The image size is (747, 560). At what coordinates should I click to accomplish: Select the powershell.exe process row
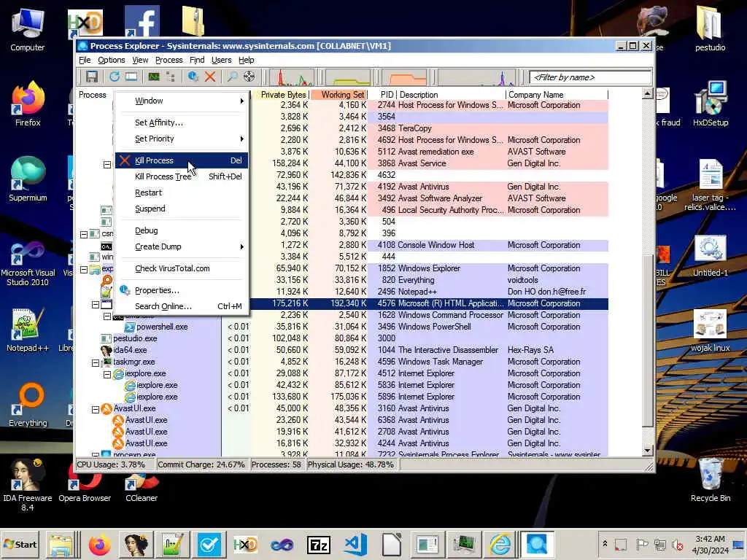342,327
